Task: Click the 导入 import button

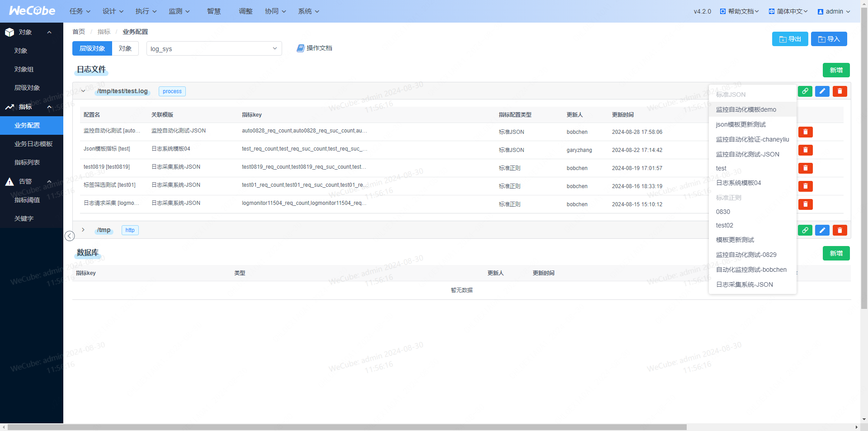Action: pyautogui.click(x=829, y=39)
